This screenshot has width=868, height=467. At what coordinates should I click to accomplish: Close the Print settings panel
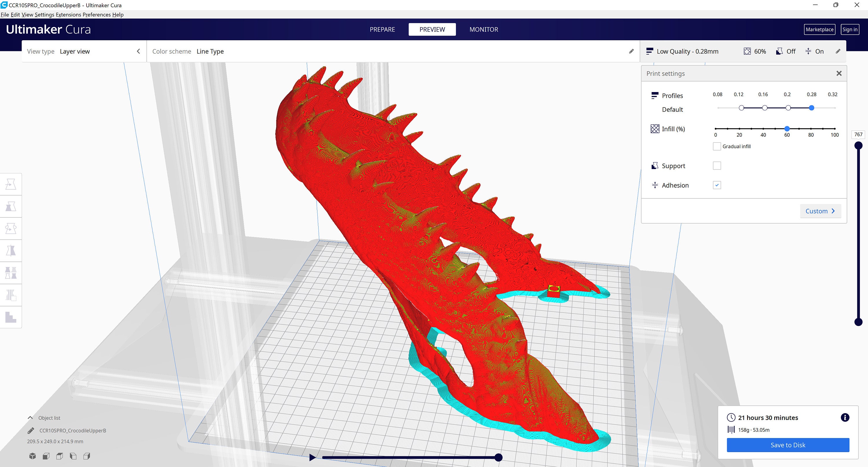[x=839, y=73]
